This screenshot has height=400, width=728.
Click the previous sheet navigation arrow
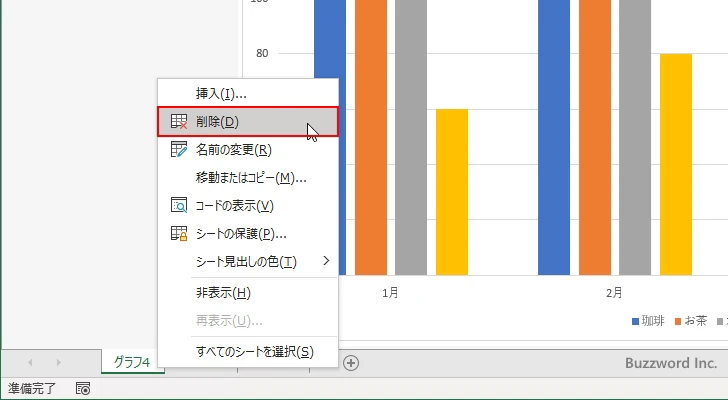tap(30, 362)
